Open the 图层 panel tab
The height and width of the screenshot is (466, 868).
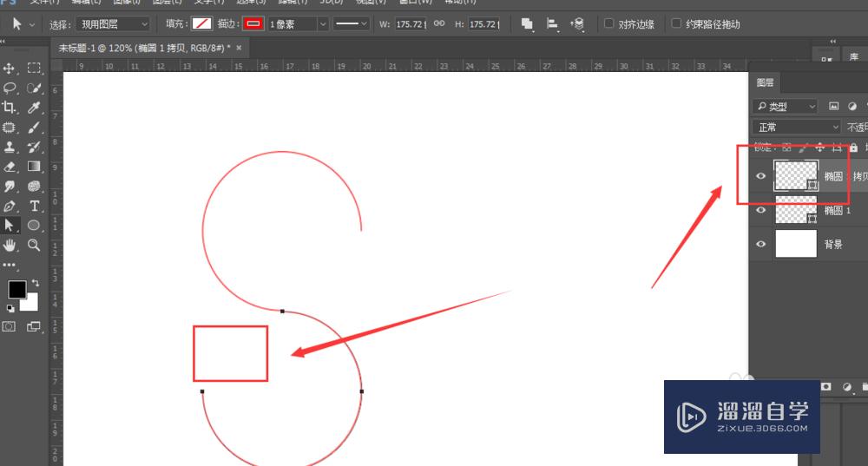(765, 82)
